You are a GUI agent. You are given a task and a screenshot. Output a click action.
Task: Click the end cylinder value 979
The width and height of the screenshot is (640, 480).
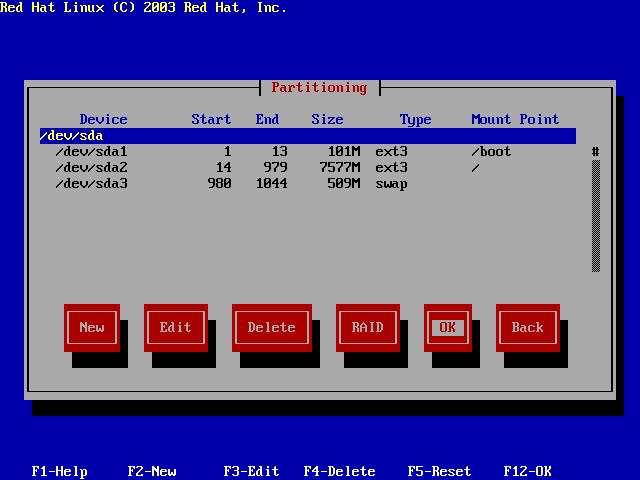(276, 167)
